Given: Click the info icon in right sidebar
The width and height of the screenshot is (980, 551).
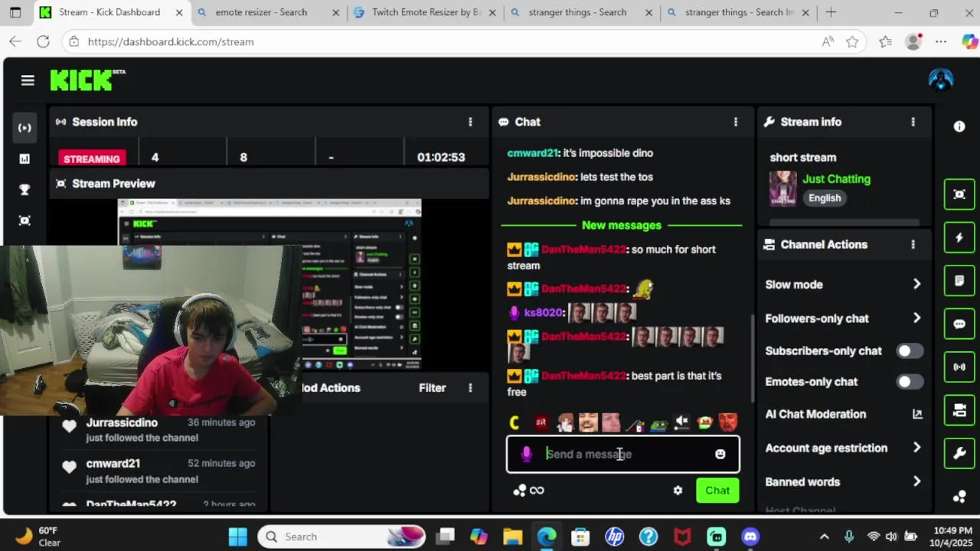Looking at the screenshot, I should click(959, 127).
